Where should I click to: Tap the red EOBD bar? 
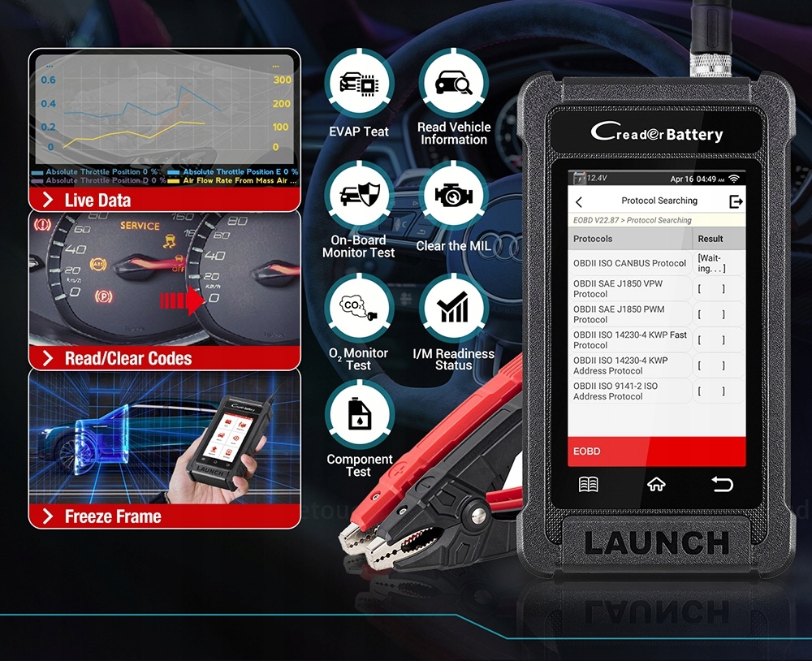[657, 451]
